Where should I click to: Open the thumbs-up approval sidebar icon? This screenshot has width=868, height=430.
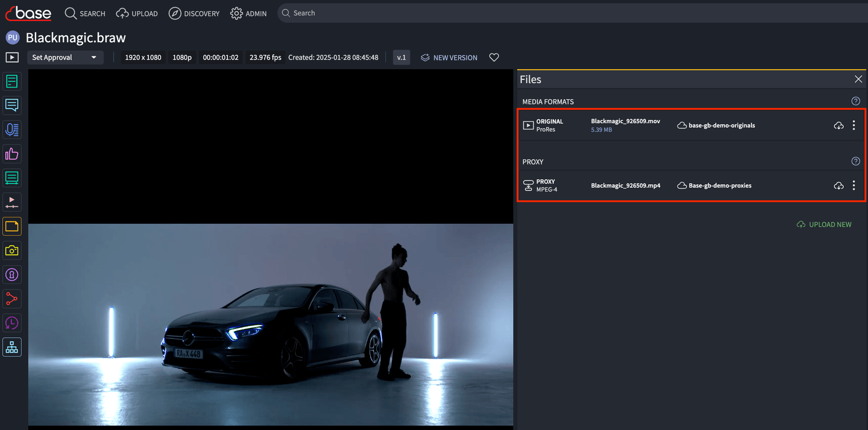(12, 154)
